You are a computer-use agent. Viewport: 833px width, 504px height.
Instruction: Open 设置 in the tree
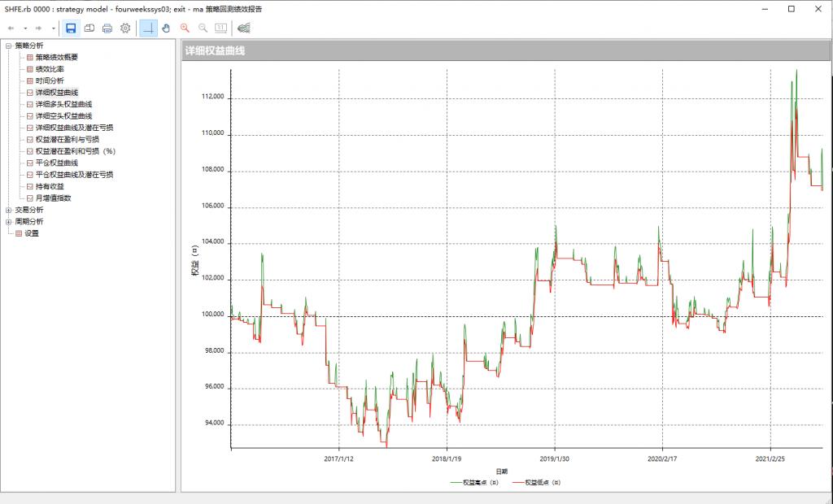click(x=32, y=233)
